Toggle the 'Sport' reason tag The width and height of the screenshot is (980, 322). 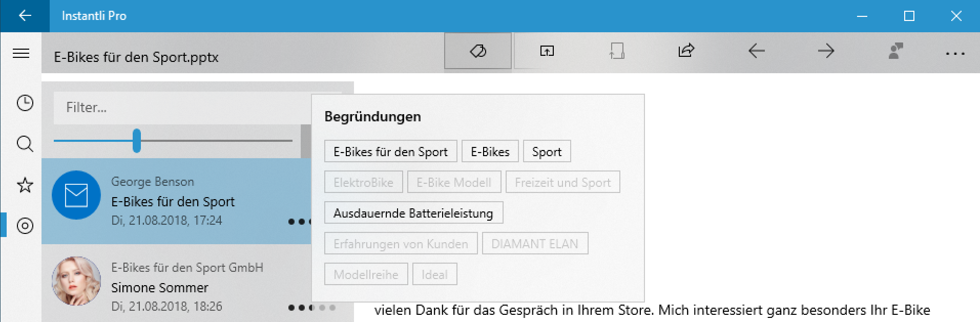(547, 152)
